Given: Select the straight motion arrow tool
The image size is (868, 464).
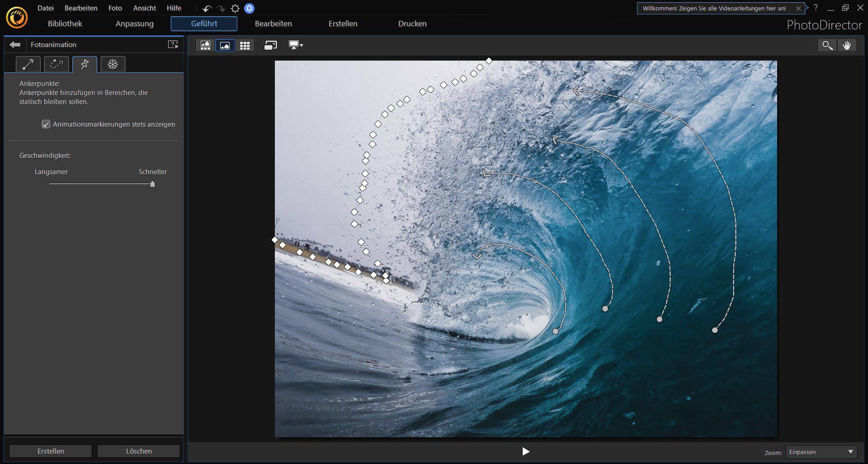Looking at the screenshot, I should (x=27, y=64).
